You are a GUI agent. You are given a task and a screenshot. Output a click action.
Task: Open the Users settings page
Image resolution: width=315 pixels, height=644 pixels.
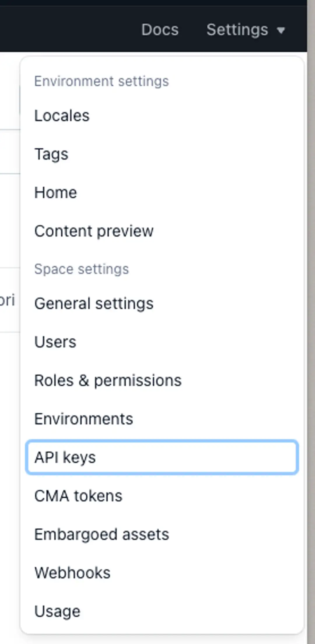click(x=55, y=342)
